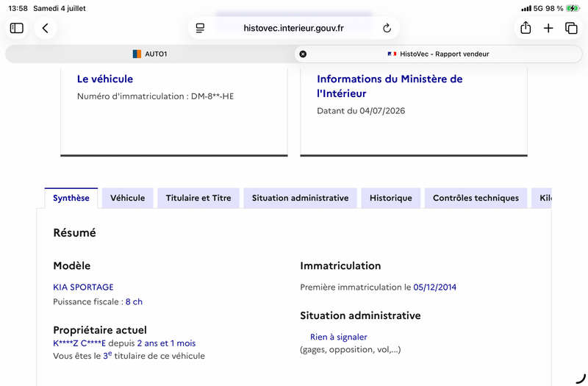The height and width of the screenshot is (386, 588).
Task: Select the Immatriculation heading
Action: 340,266
